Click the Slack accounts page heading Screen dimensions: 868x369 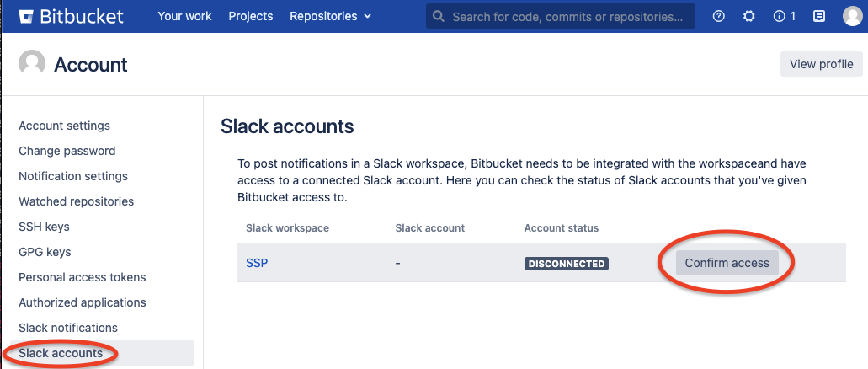pyautogui.click(x=287, y=126)
